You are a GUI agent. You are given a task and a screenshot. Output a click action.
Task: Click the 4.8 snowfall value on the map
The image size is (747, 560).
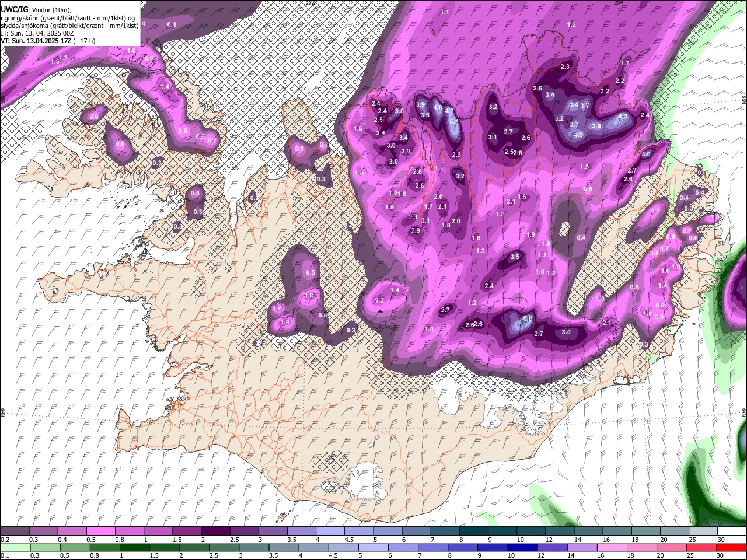(x=438, y=107)
